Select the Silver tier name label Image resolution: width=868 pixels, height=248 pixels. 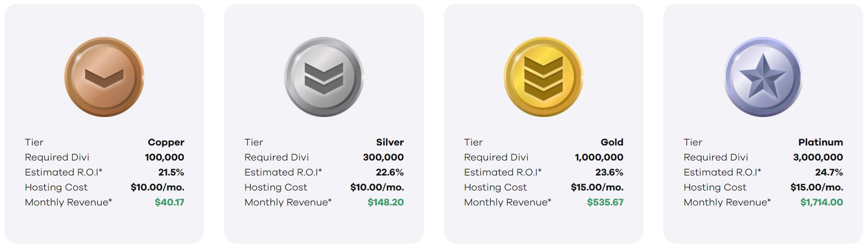point(390,142)
